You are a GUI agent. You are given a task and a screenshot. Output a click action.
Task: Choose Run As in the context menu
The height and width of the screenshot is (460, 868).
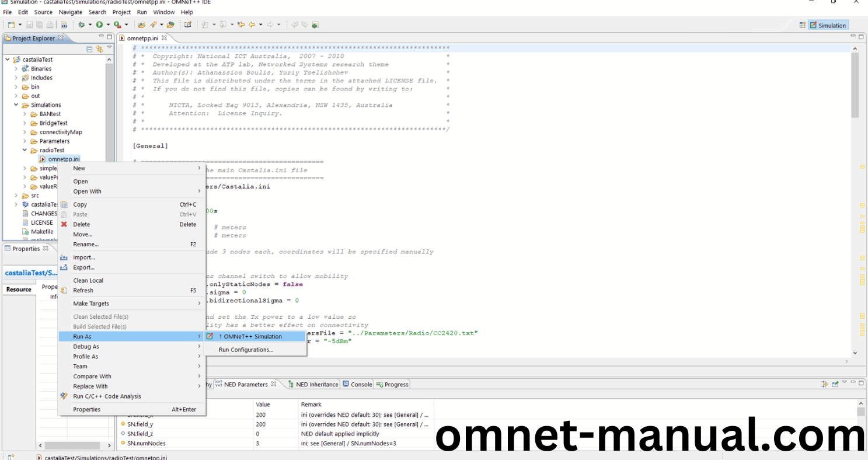pos(131,336)
